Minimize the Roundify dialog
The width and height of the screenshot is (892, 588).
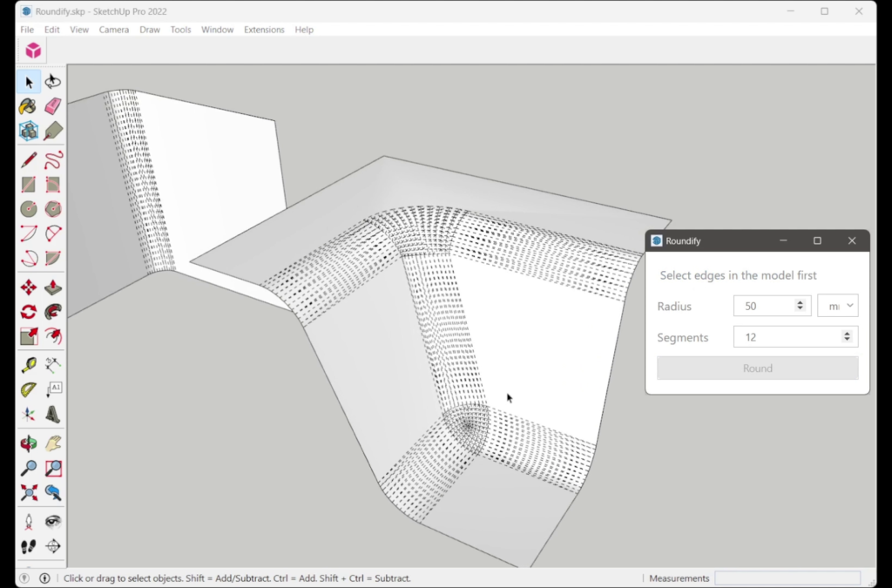coord(783,240)
